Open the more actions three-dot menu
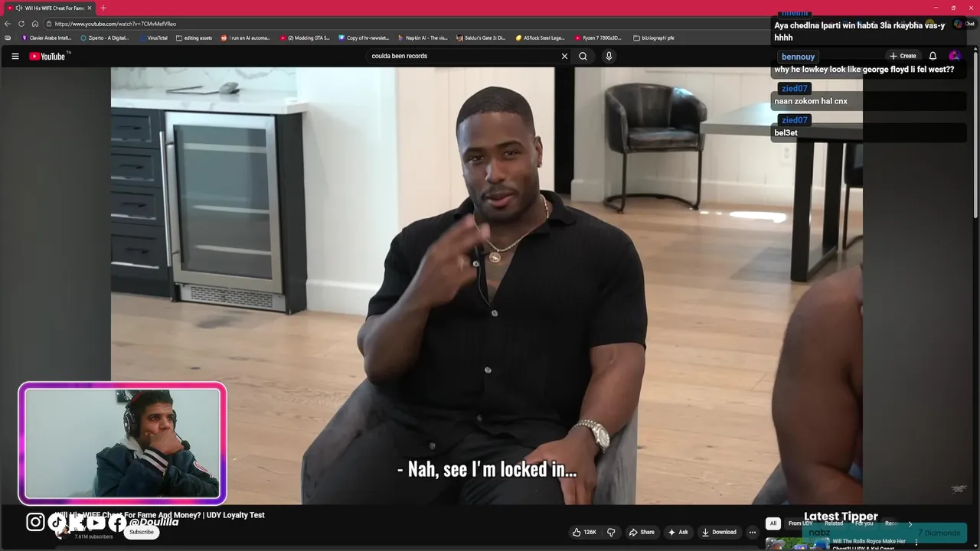 pos(753,532)
